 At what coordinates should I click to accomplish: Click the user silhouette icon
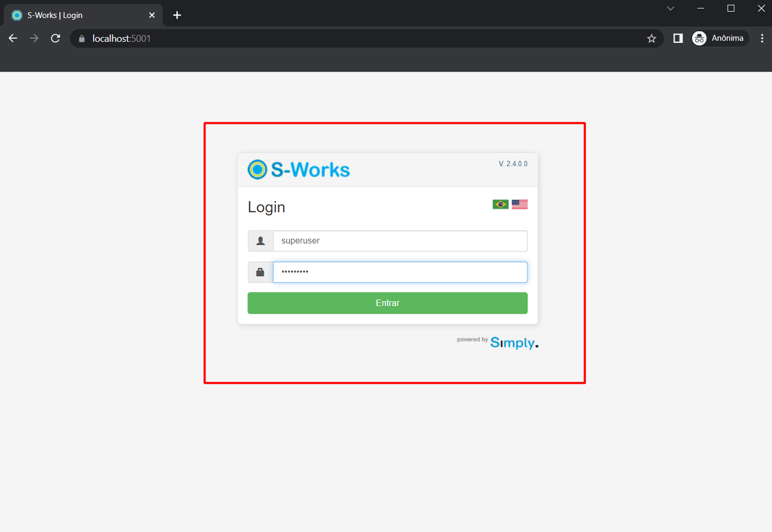pyautogui.click(x=261, y=241)
